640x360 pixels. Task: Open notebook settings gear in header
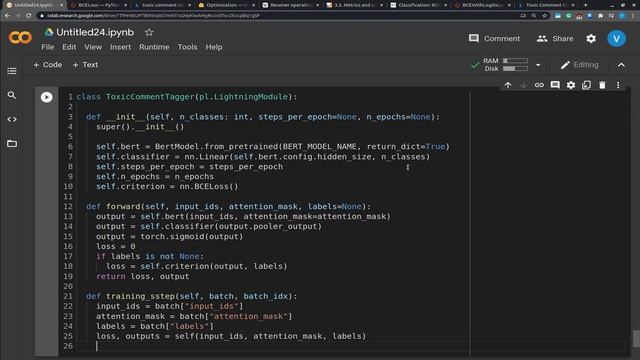click(591, 38)
